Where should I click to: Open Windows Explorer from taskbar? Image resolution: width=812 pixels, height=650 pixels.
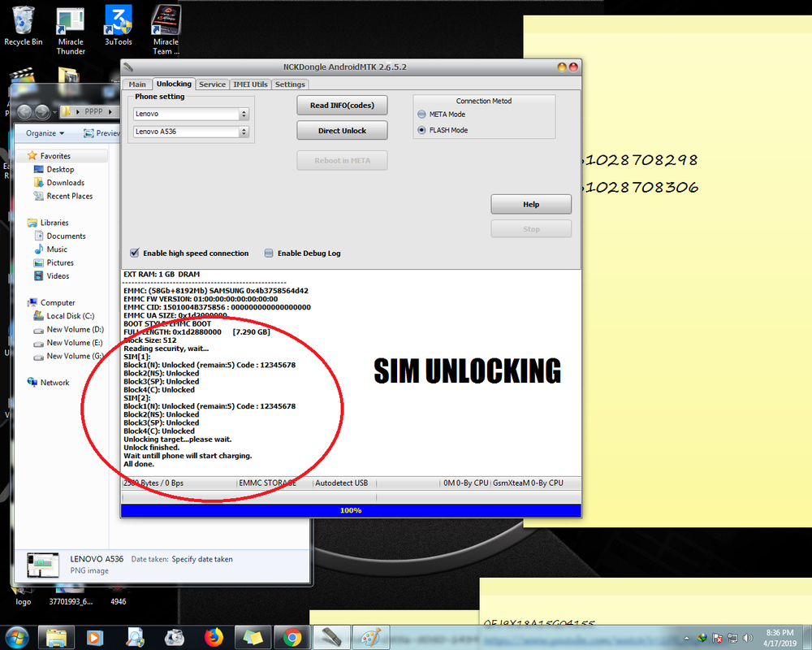coord(56,637)
